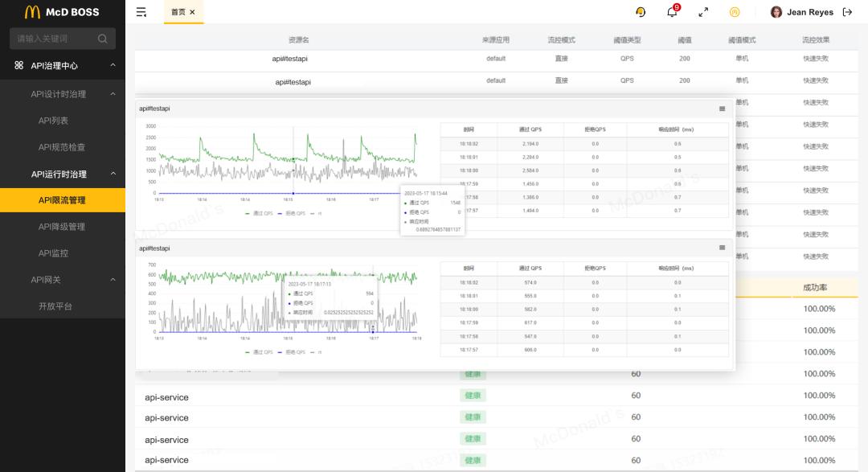
Task: Click the fullscreen expand arrows icon
Action: point(703,13)
